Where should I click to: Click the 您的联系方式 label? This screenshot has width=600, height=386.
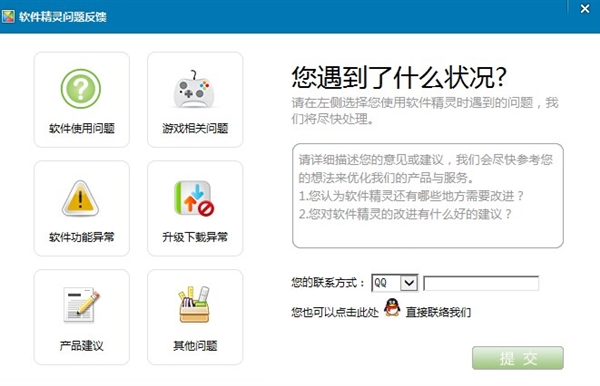click(328, 283)
